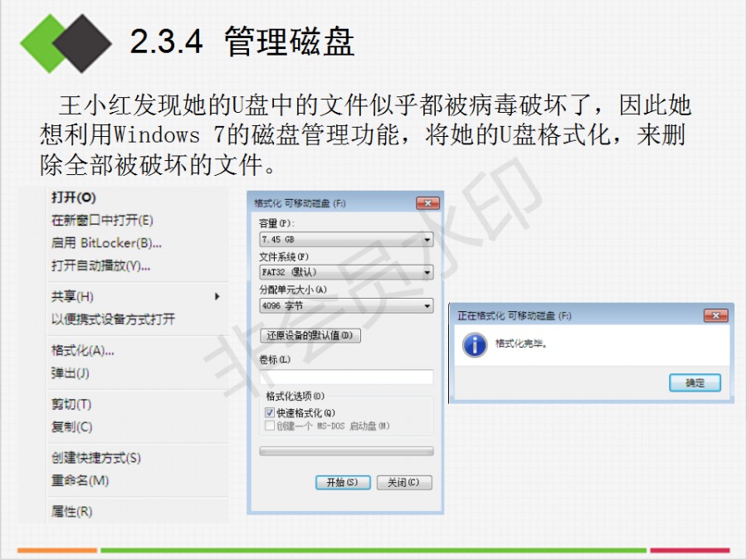747x560 pixels.
Task: Check 创建一个 MS-DOS 启动盘 option
Action: [270, 426]
